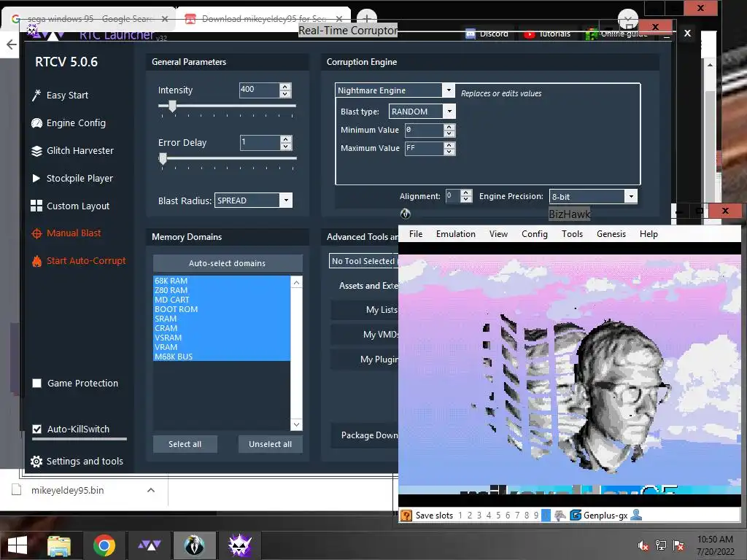747x560 pixels.
Task: Open Stockpile Player play icon
Action: [36, 178]
